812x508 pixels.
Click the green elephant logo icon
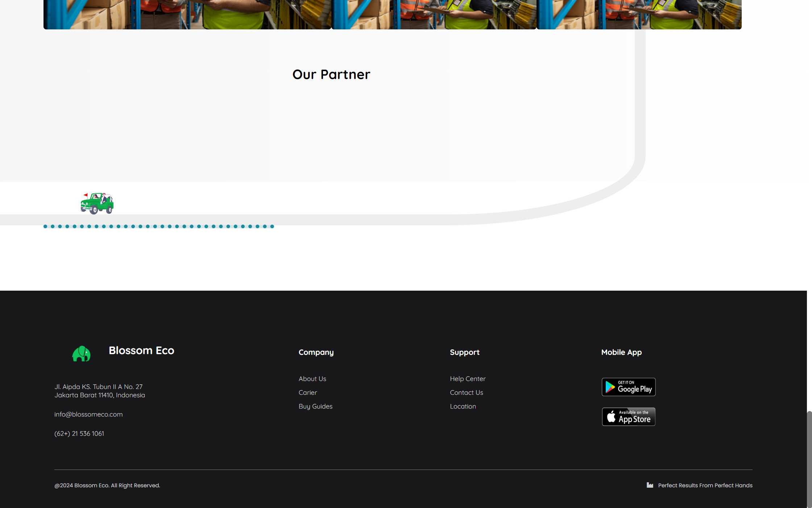pos(81,353)
